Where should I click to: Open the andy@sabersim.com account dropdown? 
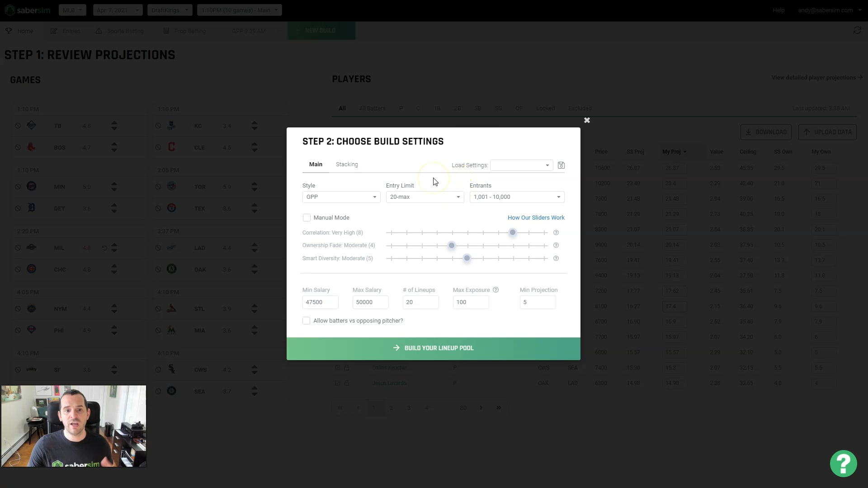tap(830, 10)
